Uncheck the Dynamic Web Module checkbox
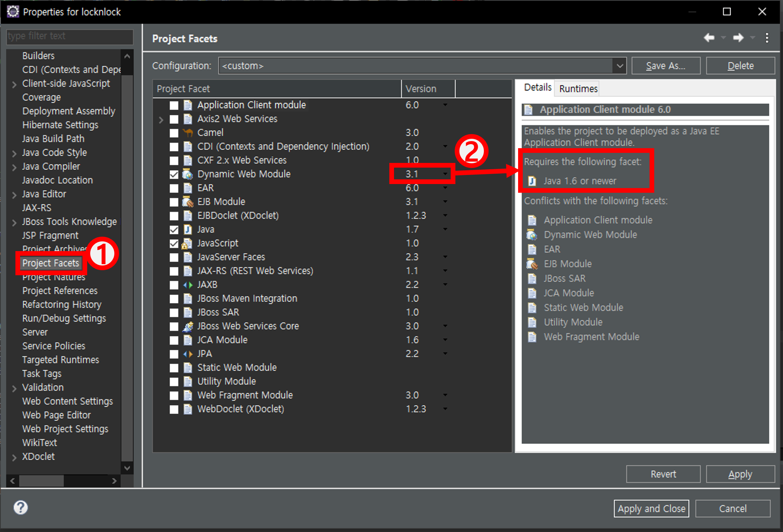This screenshot has height=532, width=783. point(174,174)
